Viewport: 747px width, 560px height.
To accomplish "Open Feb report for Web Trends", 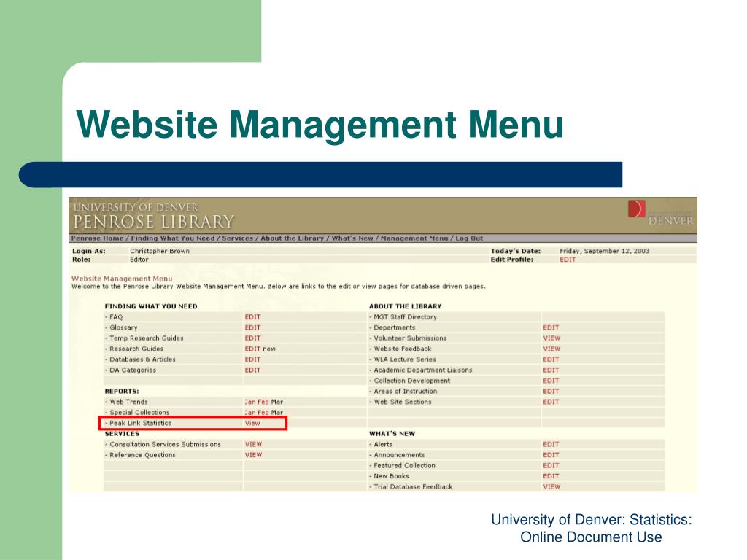I will click(x=263, y=402).
